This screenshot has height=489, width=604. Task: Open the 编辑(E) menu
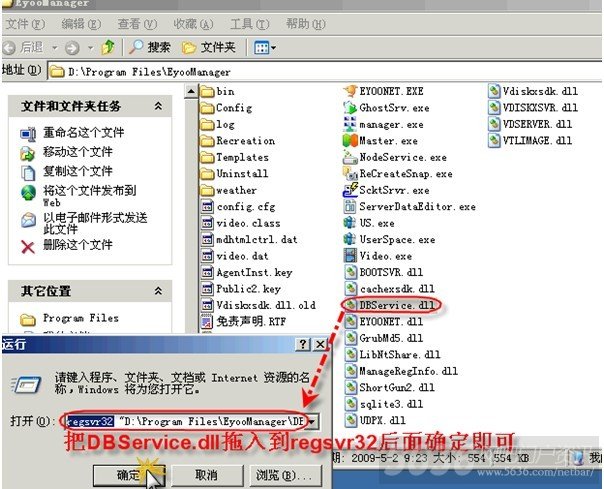[81, 24]
